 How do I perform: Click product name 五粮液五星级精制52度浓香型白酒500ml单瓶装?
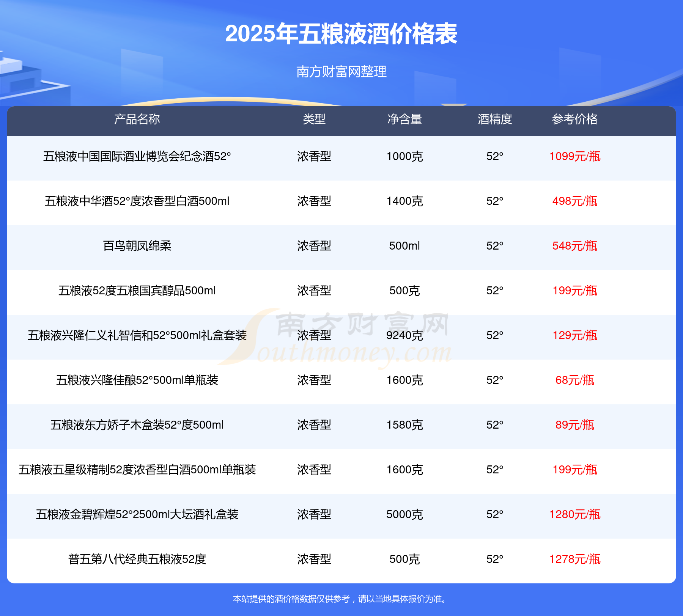(x=137, y=470)
